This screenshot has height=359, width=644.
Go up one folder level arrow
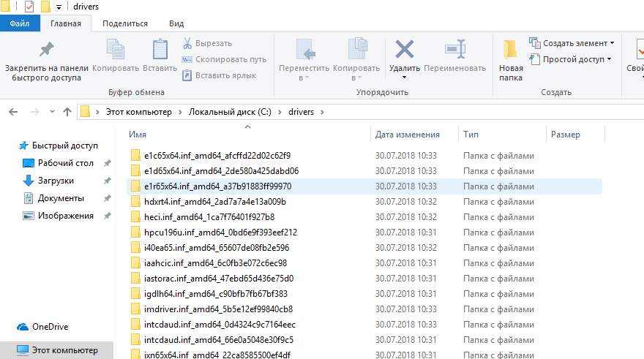pos(67,112)
